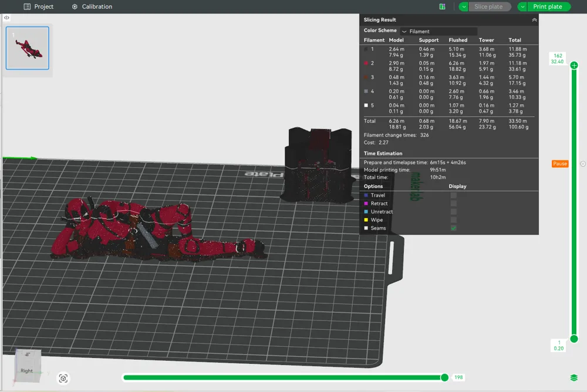Click the layer 1 height 0.20 label
The image size is (587, 392).
point(559,346)
